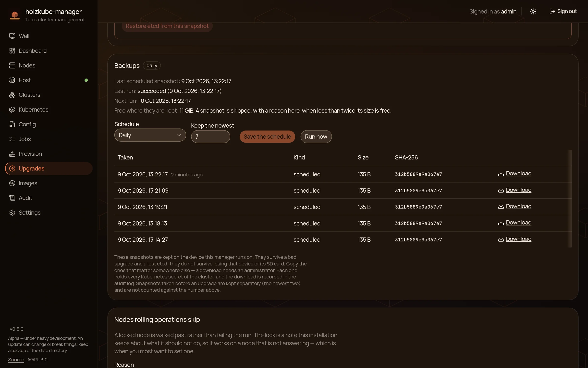Click the Sign out arrow icon
Viewport: 588px width, 368px height.
552,12
